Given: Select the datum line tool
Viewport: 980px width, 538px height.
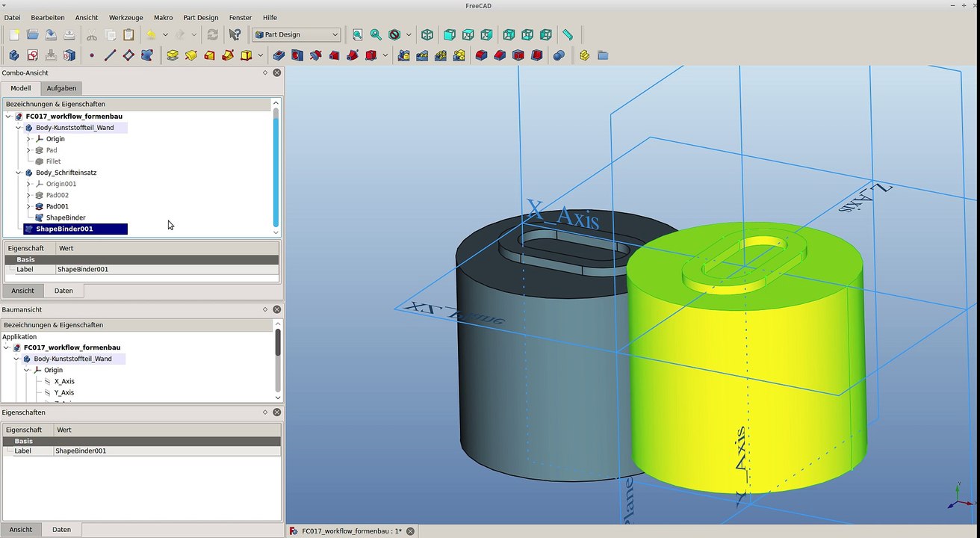Looking at the screenshot, I should tap(110, 55).
